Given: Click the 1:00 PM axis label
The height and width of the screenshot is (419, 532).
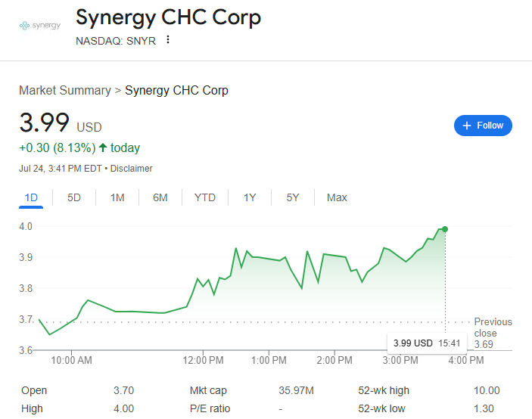Looking at the screenshot, I should [x=269, y=360].
